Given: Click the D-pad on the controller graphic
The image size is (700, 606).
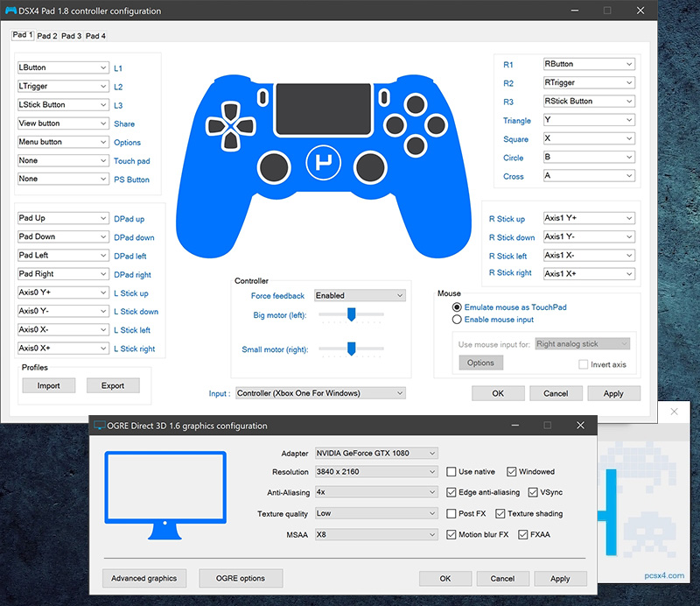Looking at the screenshot, I should (x=231, y=125).
